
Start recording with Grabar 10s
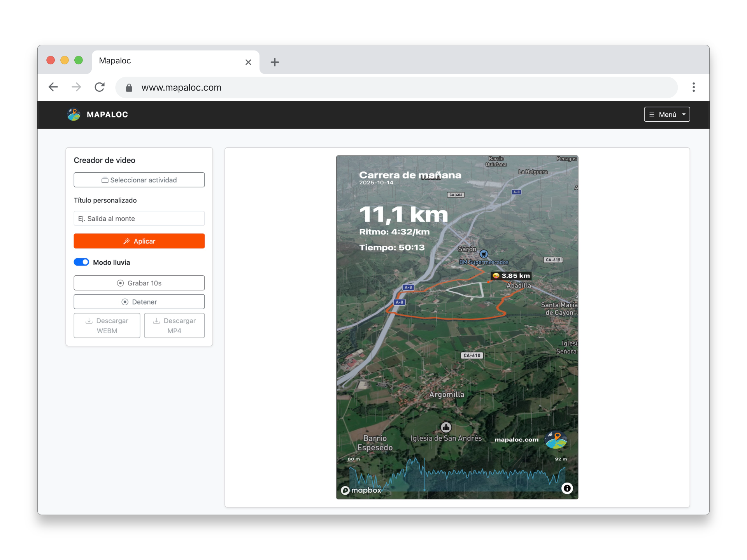pos(139,283)
